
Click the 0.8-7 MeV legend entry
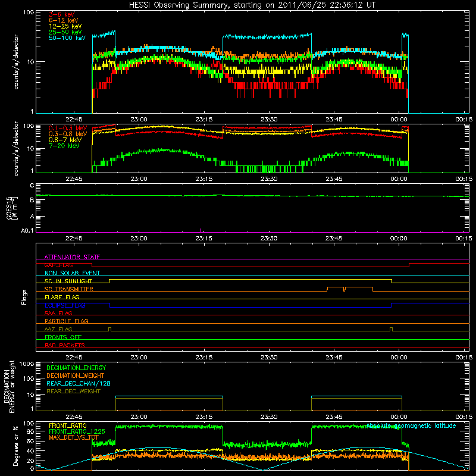click(x=65, y=140)
